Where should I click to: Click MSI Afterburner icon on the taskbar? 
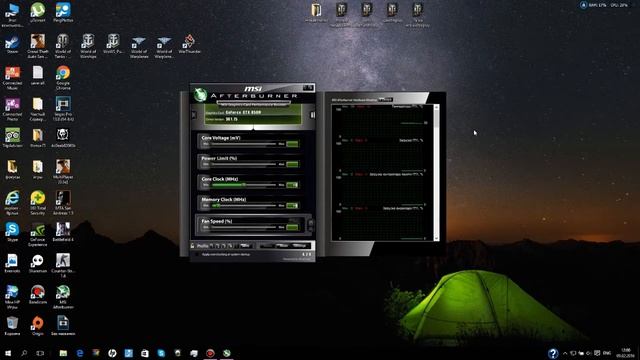click(227, 353)
